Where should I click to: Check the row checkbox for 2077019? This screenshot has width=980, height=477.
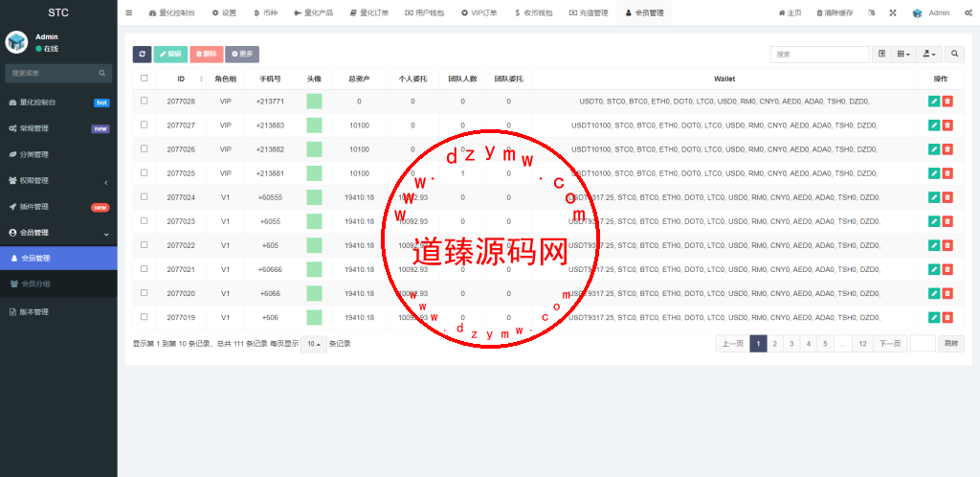pos(145,316)
